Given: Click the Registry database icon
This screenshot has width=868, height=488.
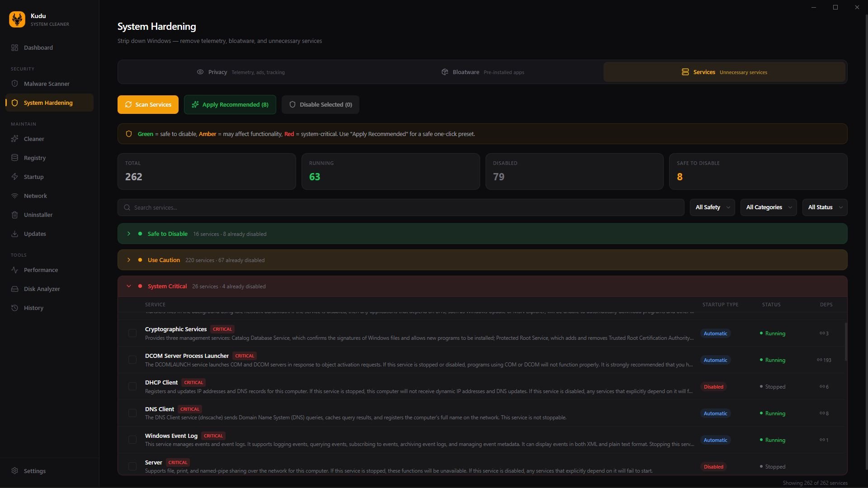Looking at the screenshot, I should (x=14, y=158).
